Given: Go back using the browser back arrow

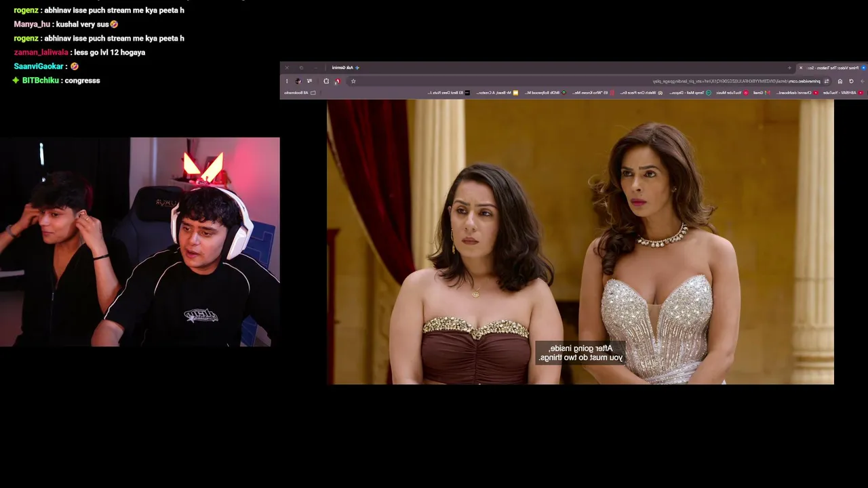Looking at the screenshot, I should (862, 81).
